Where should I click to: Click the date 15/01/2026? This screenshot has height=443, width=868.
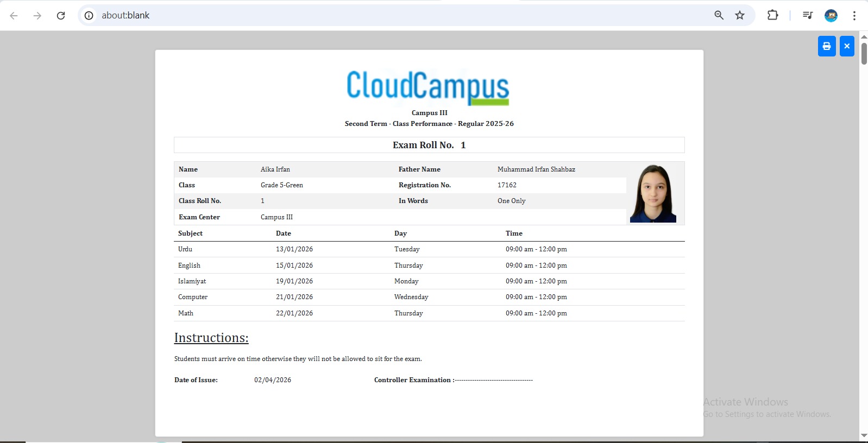click(x=294, y=265)
